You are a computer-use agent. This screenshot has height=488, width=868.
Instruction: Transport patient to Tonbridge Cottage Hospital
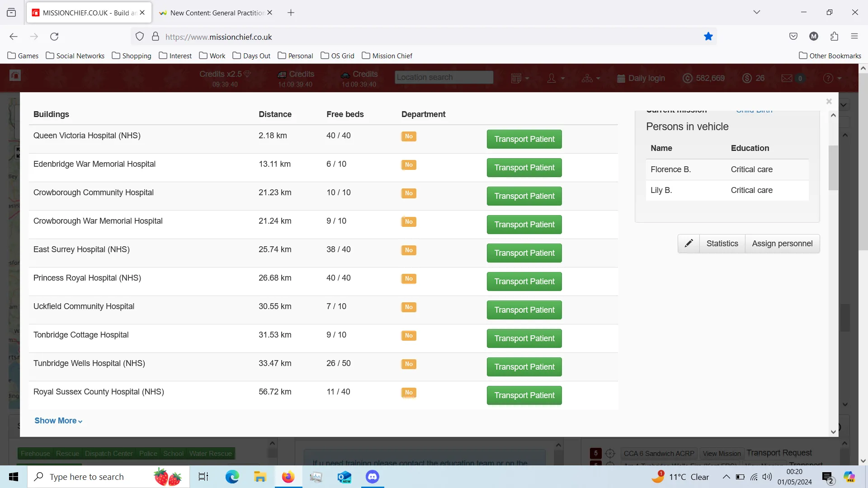[x=524, y=338]
